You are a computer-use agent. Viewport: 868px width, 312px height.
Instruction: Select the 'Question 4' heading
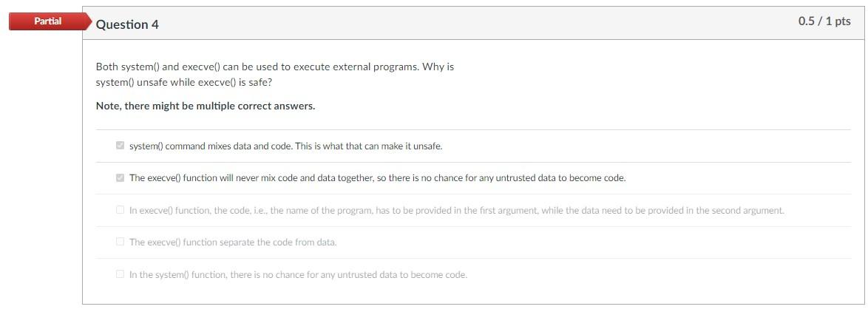(x=127, y=24)
